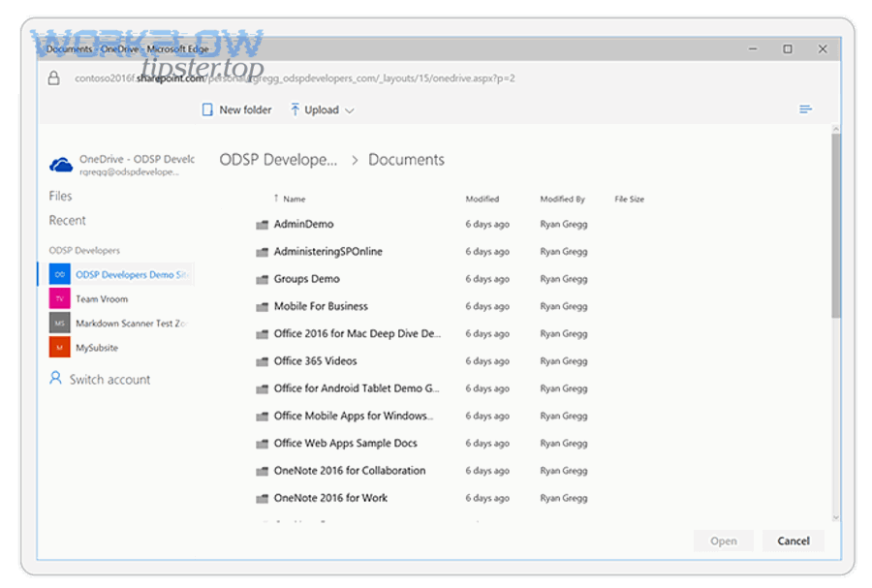Select the MySubsite orange tile icon

59,348
